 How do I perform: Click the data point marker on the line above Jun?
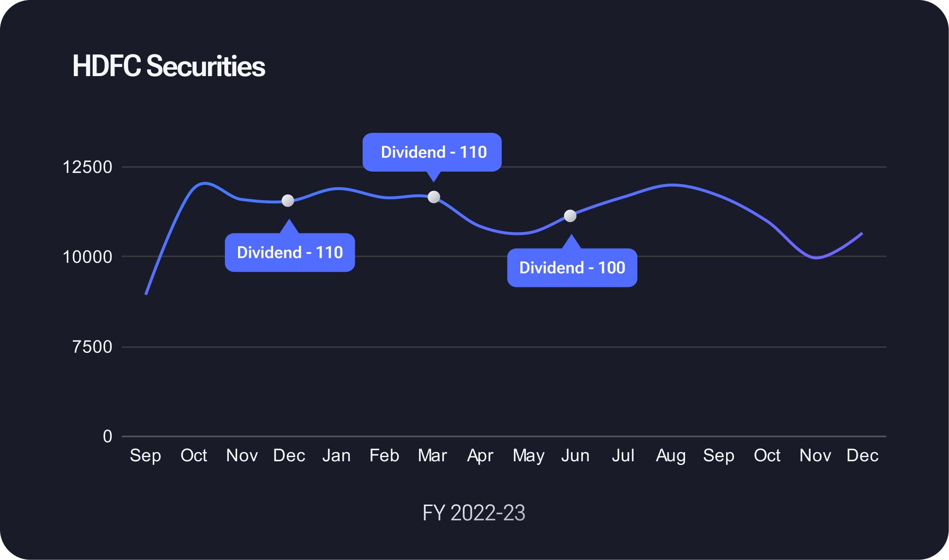click(x=570, y=215)
